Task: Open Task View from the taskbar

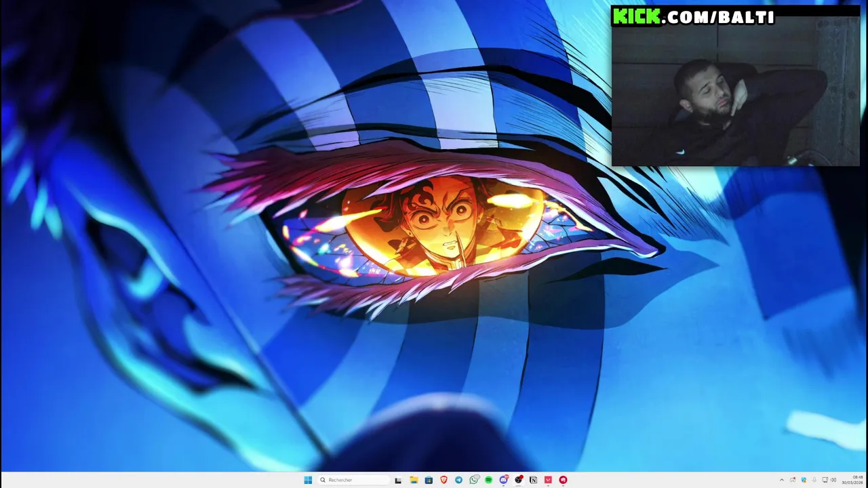Action: pyautogui.click(x=398, y=481)
